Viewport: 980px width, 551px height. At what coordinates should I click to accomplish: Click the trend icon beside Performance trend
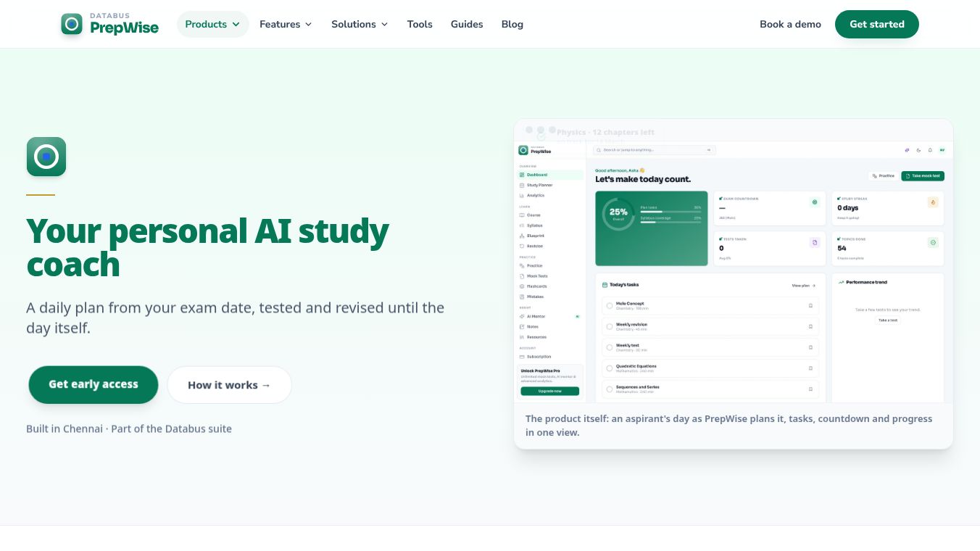[x=841, y=282]
